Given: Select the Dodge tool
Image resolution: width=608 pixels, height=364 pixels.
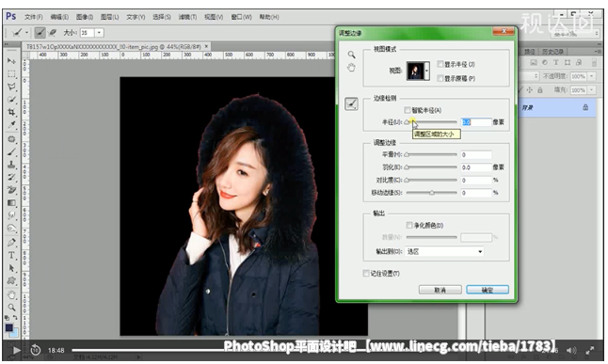Looking at the screenshot, I should tap(11, 229).
